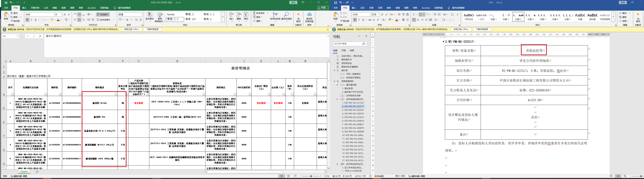Clear all formatting in Word
Screen dimensions: 644x179
coord(399,14)
